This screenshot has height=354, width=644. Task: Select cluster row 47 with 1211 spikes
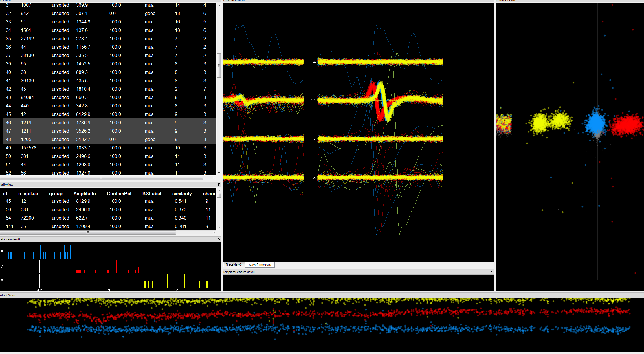click(x=109, y=131)
